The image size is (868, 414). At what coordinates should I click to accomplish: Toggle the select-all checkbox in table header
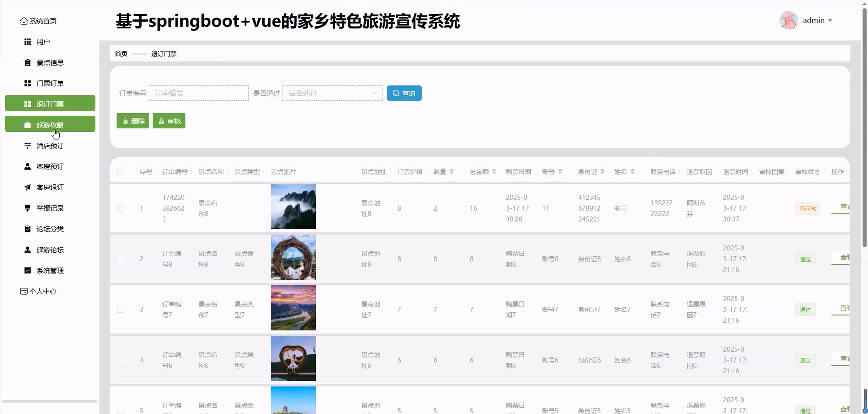point(120,172)
